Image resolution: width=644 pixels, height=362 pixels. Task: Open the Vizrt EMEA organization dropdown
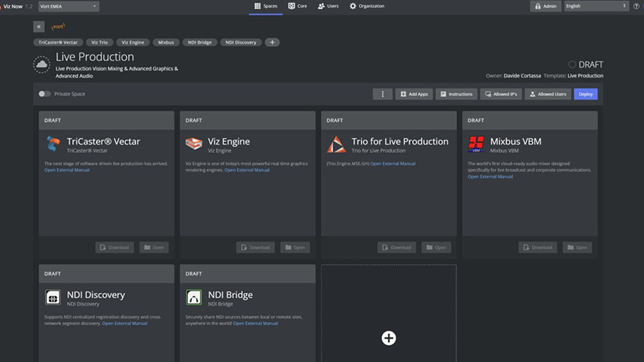[68, 6]
